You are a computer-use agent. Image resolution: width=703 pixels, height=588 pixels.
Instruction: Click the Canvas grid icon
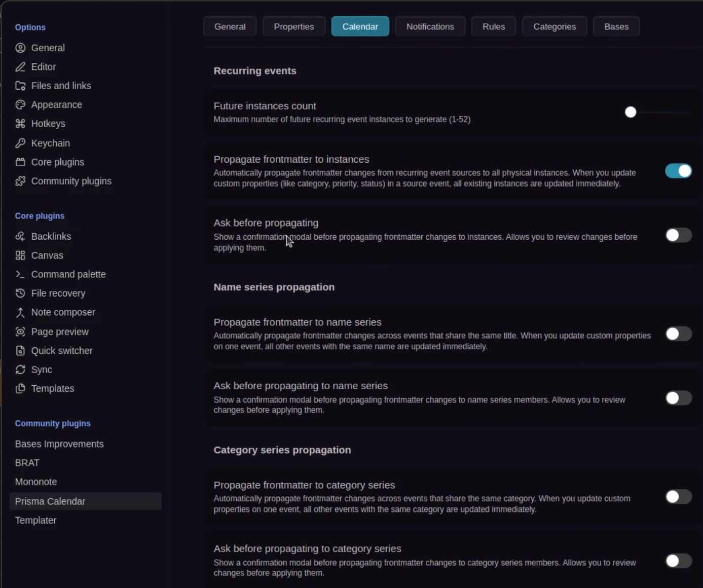click(x=20, y=255)
